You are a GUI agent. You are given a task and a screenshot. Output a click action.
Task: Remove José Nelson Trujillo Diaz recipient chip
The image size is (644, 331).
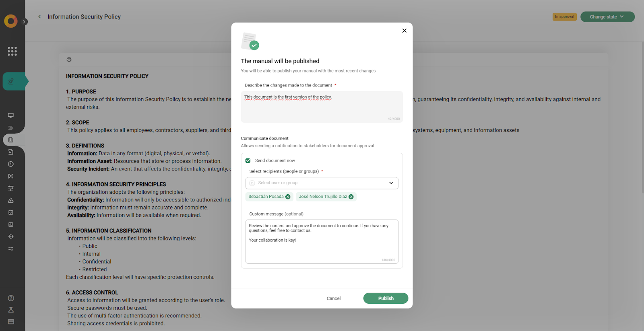coord(351,197)
